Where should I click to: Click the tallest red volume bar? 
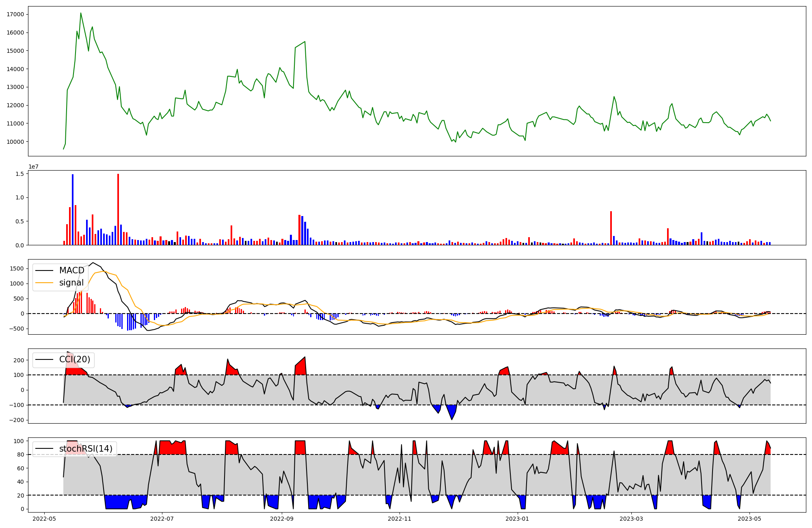coord(118,209)
